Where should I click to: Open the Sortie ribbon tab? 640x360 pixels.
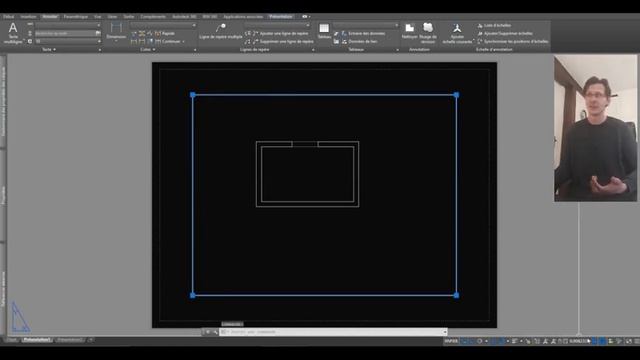129,17
